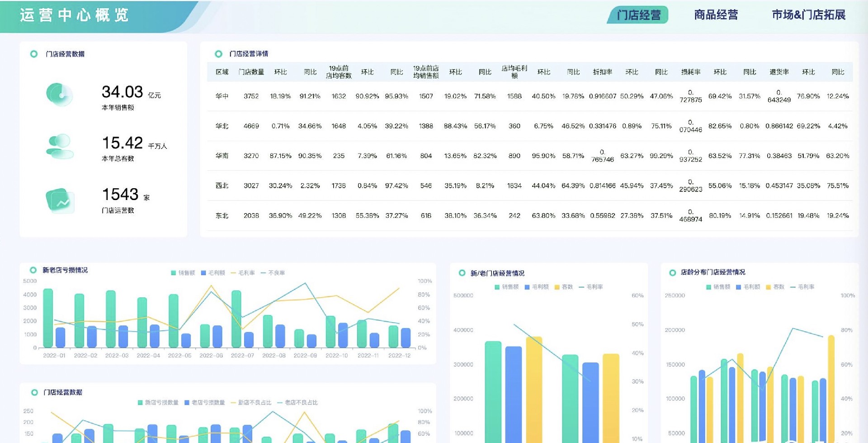Click discount rate value 0.916607

(603, 96)
